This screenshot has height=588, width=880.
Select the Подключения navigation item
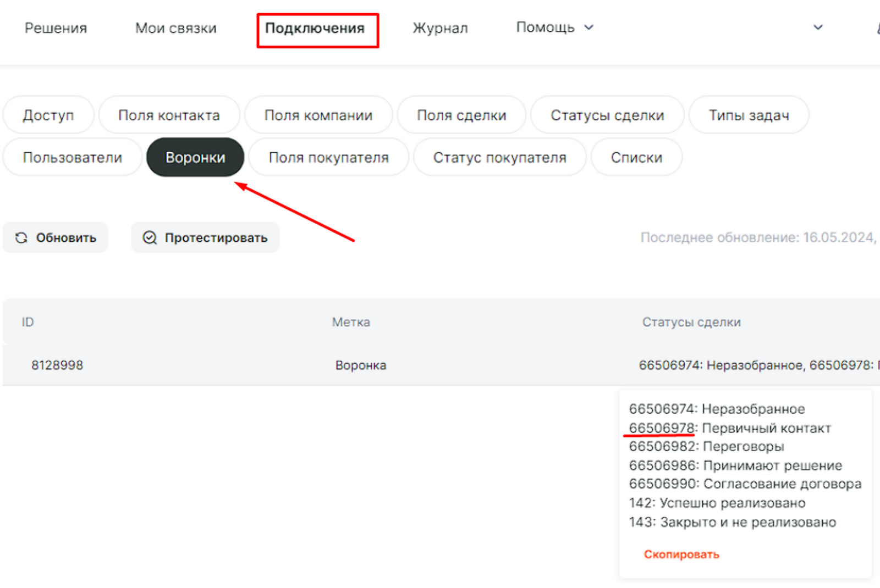(x=315, y=29)
